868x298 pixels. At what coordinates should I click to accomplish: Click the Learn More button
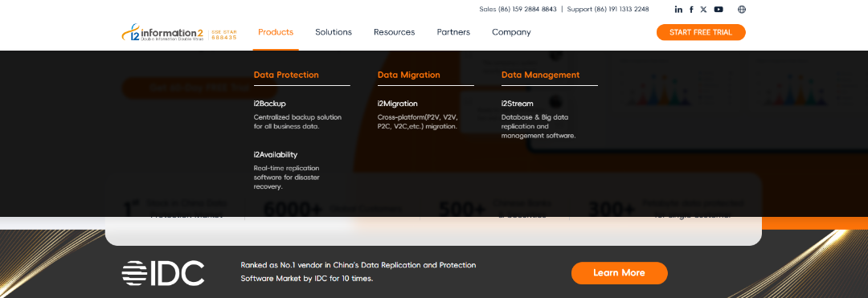(x=620, y=273)
